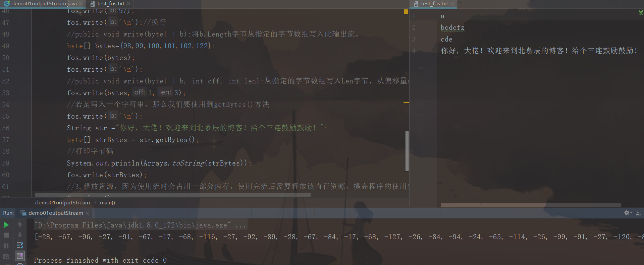The image size is (644, 265).
Task: Toggle scroll to end of console
Action: coord(20,256)
